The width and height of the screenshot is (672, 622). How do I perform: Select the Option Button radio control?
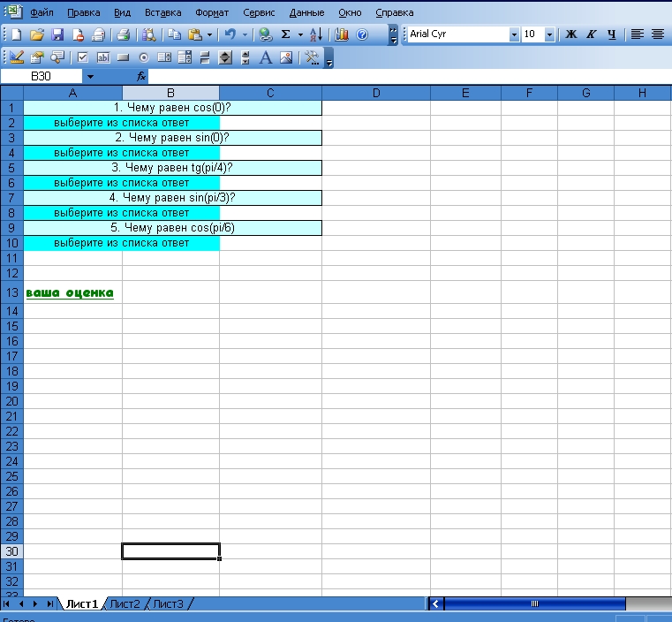[x=144, y=57]
